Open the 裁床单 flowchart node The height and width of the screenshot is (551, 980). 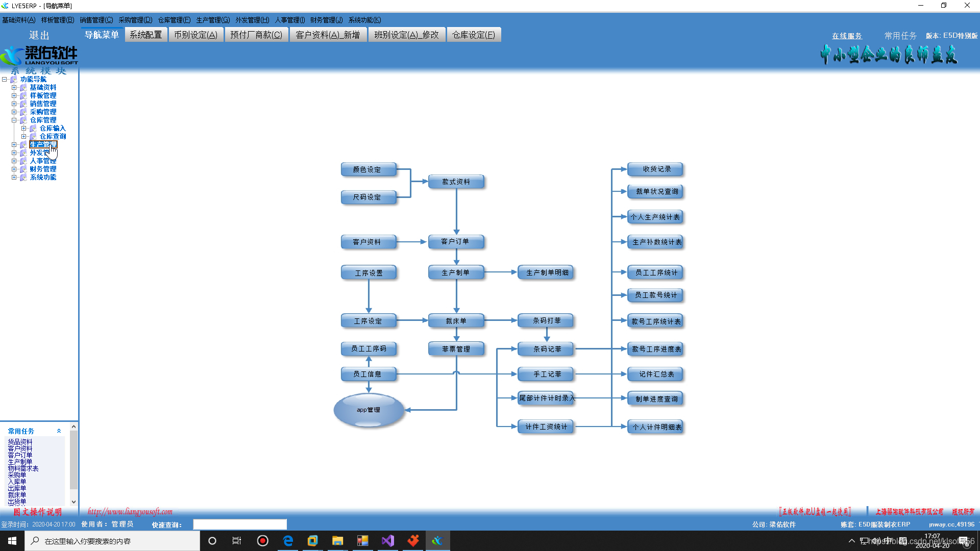(x=456, y=321)
